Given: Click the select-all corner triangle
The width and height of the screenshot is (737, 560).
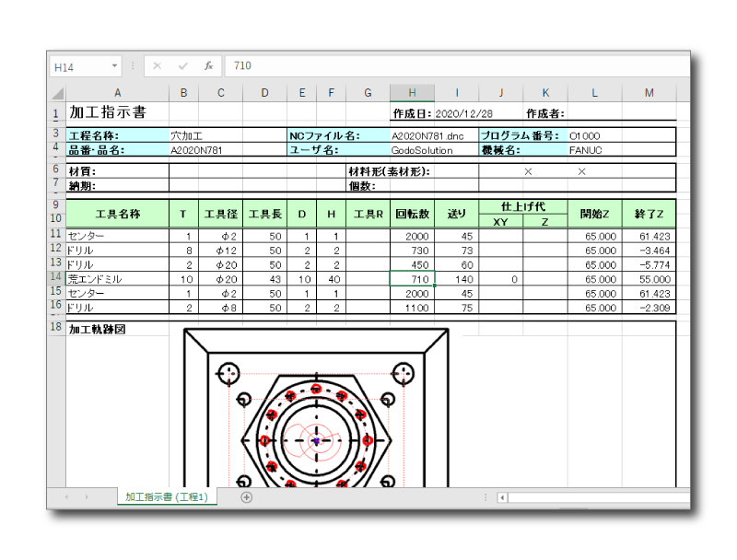Looking at the screenshot, I should [x=57, y=93].
